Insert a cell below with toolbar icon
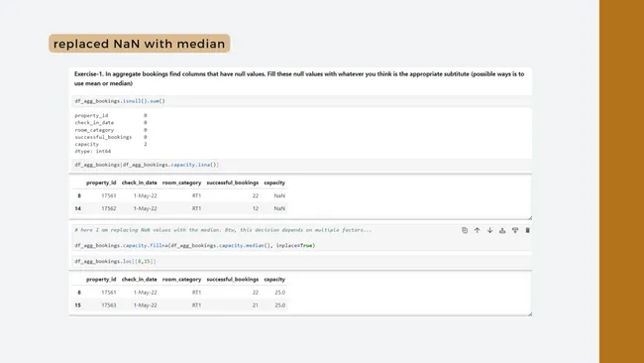The width and height of the screenshot is (644, 363). pyautogui.click(x=515, y=230)
